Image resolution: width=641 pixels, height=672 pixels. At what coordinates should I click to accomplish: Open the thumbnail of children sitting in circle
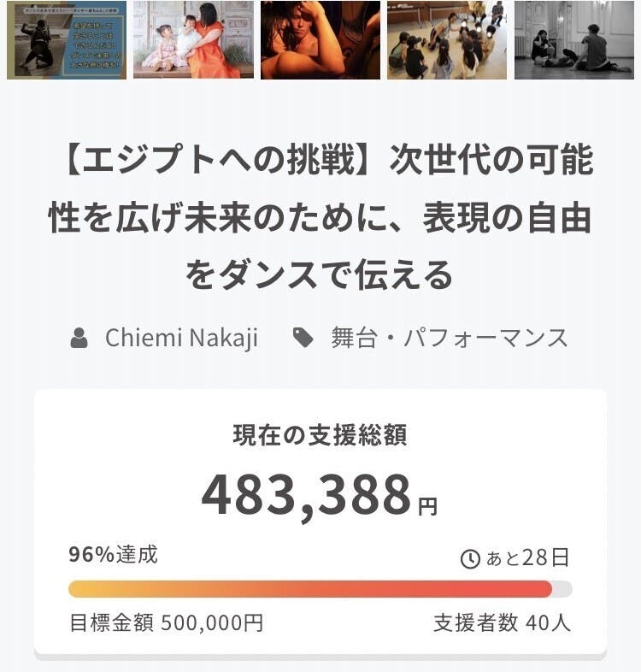pyautogui.click(x=447, y=40)
